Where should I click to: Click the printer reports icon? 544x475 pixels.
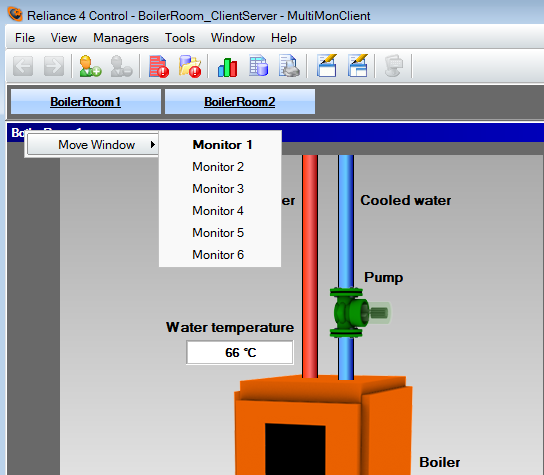coord(289,66)
